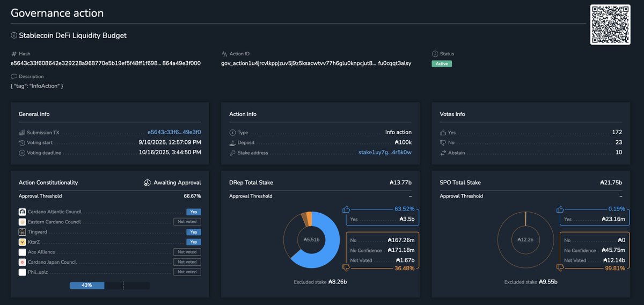The image size is (644, 305).
Task: Click the Eastern Cardano Council logo icon
Action: click(x=23, y=222)
